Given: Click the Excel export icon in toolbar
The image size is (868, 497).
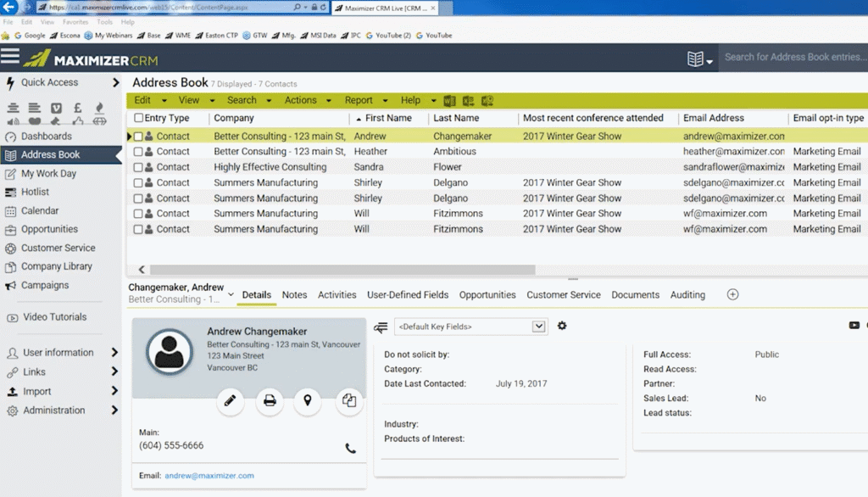Looking at the screenshot, I should click(x=468, y=101).
